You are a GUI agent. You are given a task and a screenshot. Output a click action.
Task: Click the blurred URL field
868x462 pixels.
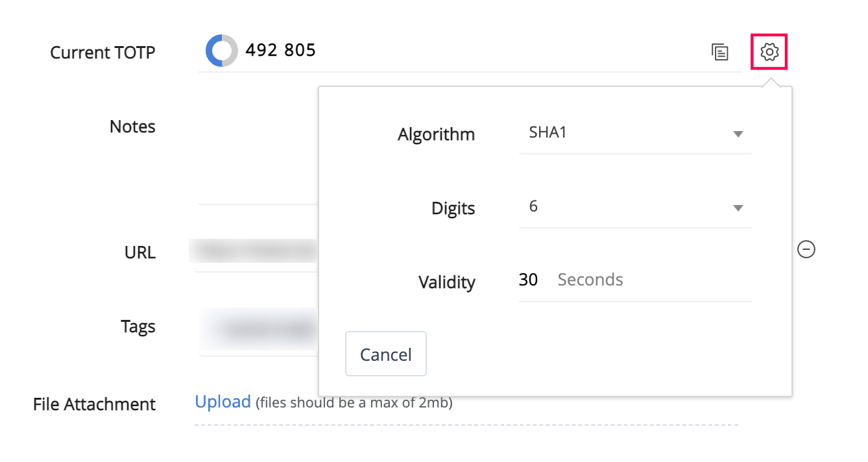254,251
